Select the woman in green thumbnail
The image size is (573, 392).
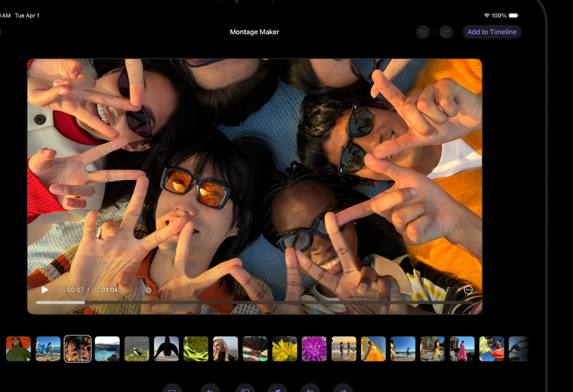(x=19, y=349)
